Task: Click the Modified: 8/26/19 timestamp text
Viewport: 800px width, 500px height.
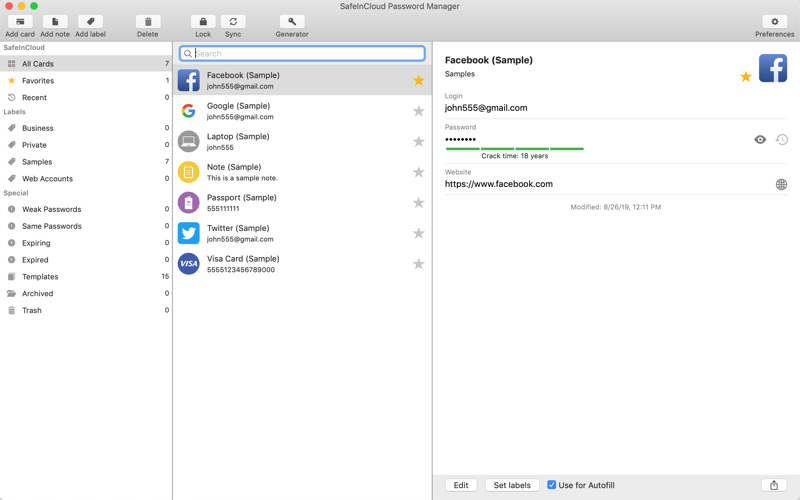Action: tap(615, 207)
